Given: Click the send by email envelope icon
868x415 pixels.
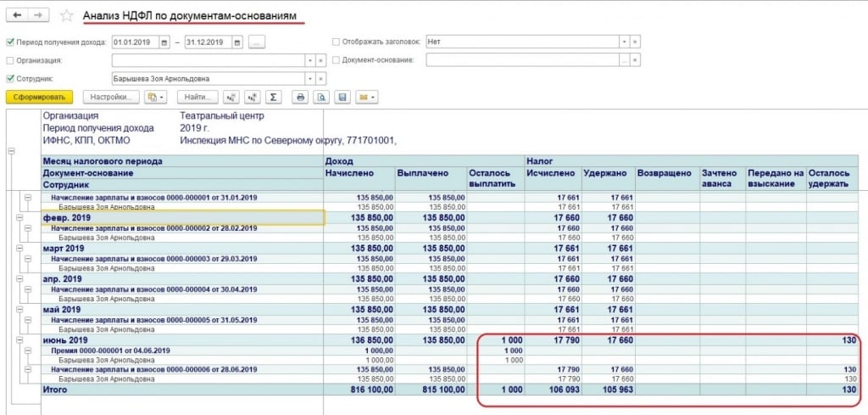Looking at the screenshot, I should tap(364, 98).
